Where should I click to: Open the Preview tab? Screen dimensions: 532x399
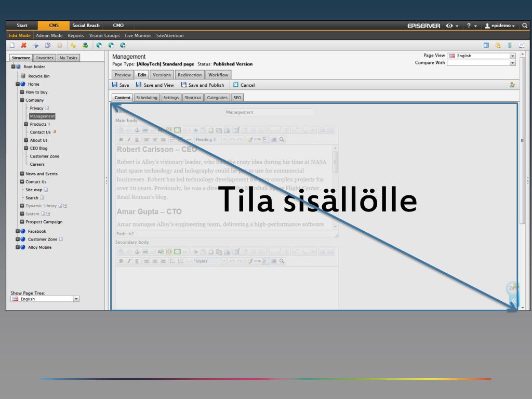[123, 75]
